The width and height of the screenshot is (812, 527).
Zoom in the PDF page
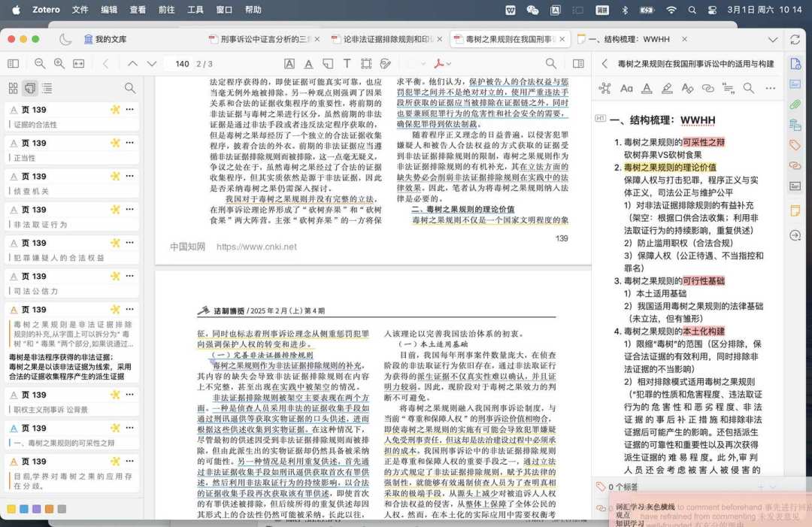coord(59,63)
